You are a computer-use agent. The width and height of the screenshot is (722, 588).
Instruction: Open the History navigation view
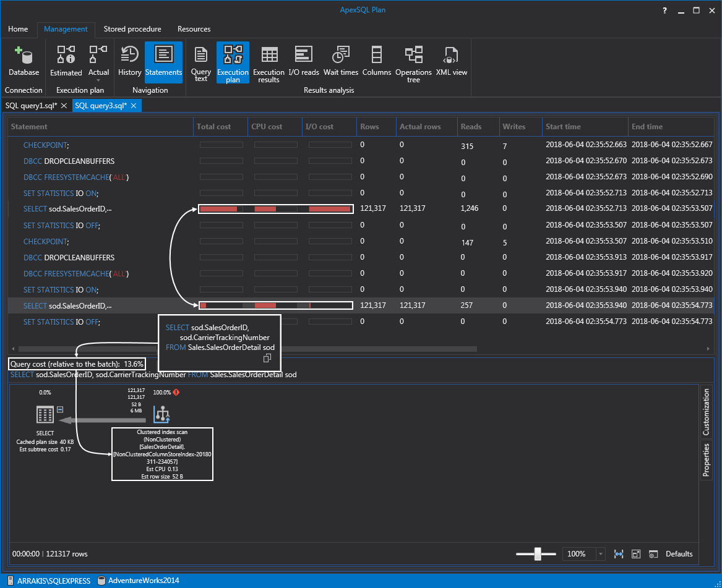coord(129,61)
